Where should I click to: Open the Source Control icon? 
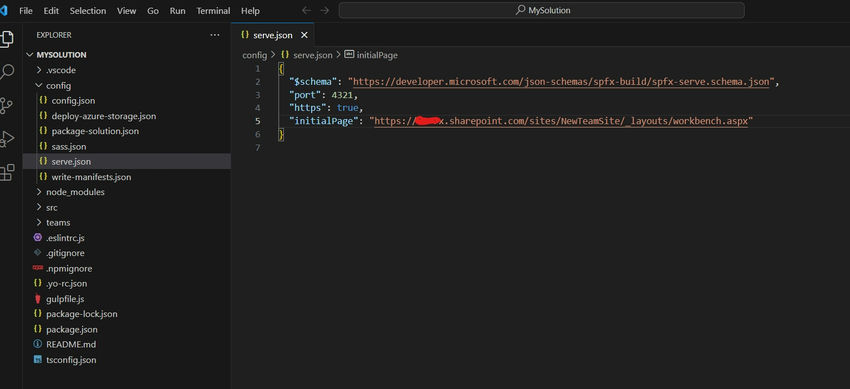click(7, 106)
